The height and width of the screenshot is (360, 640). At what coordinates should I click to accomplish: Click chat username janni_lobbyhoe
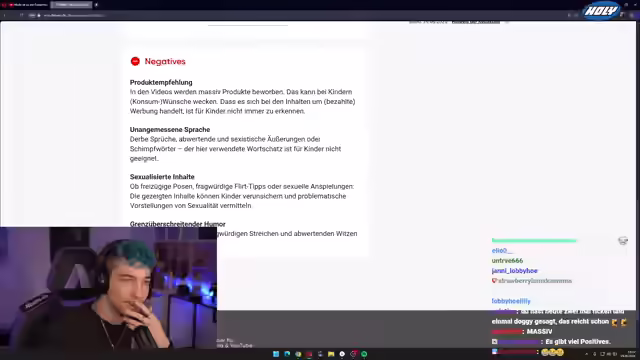click(514, 271)
